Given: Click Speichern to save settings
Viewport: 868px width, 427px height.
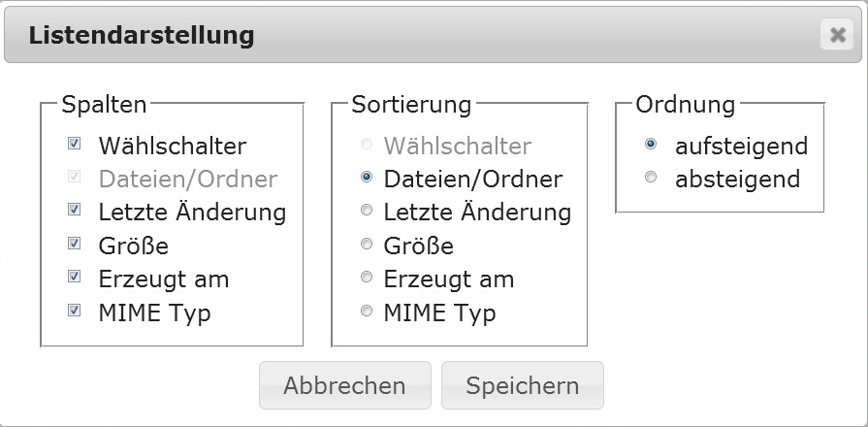Looking at the screenshot, I should [522, 385].
